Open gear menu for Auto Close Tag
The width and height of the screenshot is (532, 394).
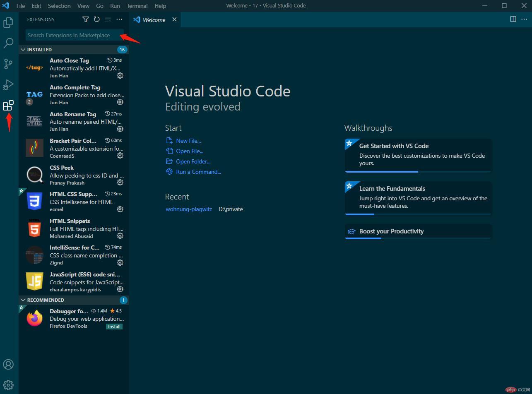tap(120, 76)
